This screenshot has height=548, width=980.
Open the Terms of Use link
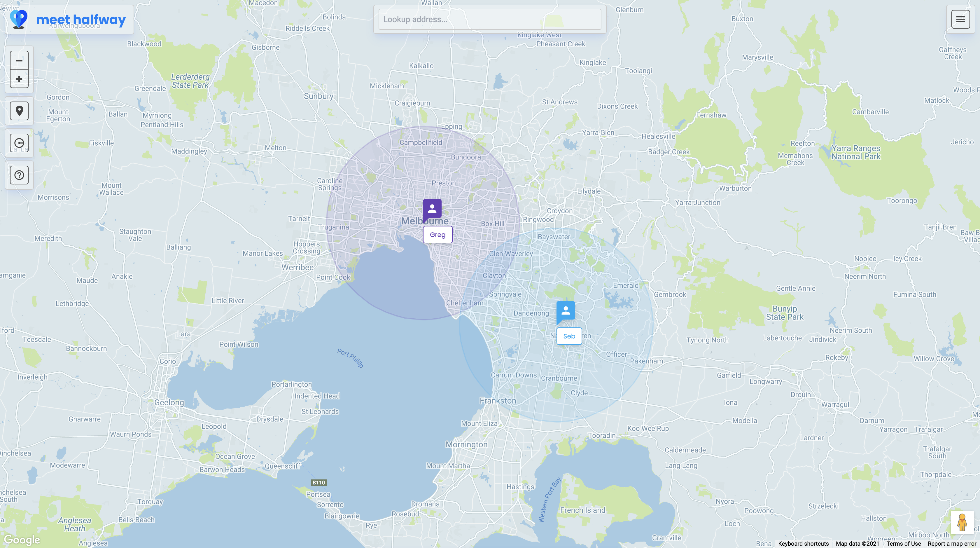904,543
